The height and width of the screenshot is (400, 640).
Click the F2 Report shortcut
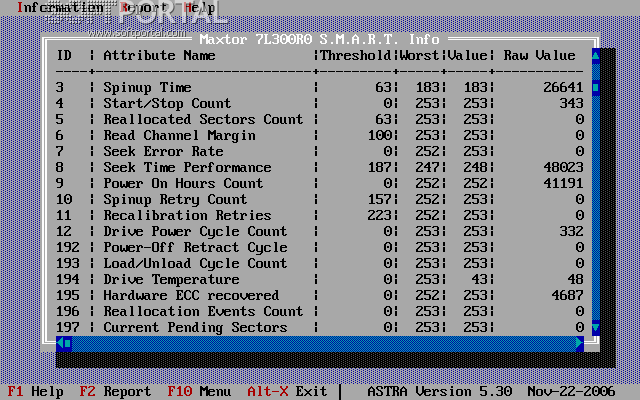click(x=115, y=391)
